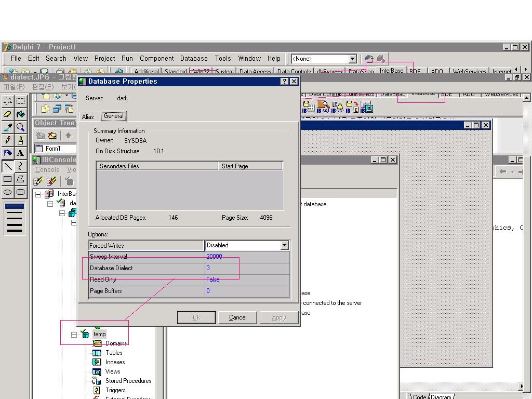The image size is (532, 399).
Task: Collapse the temp database tree node
Action: (x=74, y=335)
